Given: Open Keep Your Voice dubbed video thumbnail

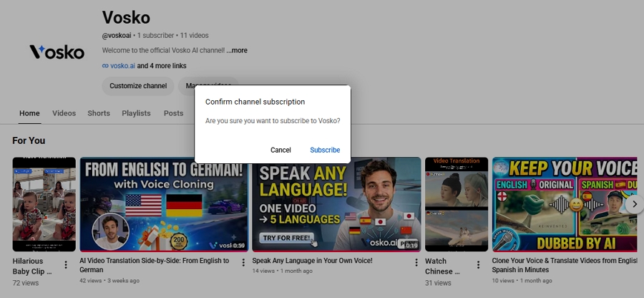Looking at the screenshot, I should click(565, 204).
